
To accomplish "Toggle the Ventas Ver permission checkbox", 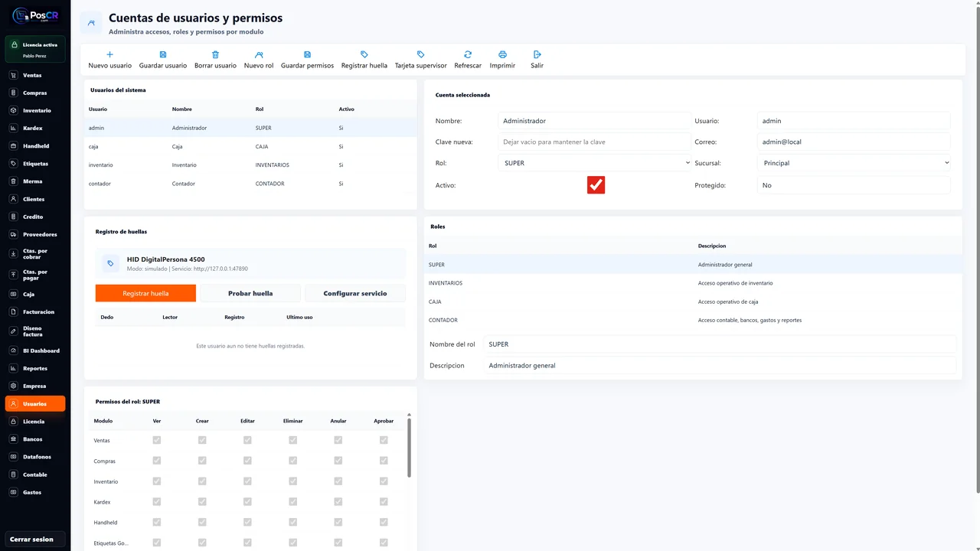I will pyautogui.click(x=157, y=440).
